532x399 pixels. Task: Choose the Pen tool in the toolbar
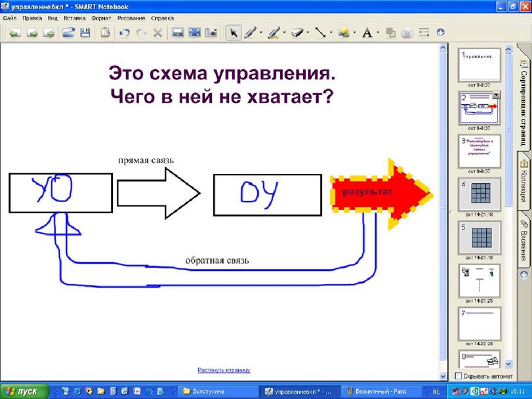[250, 32]
